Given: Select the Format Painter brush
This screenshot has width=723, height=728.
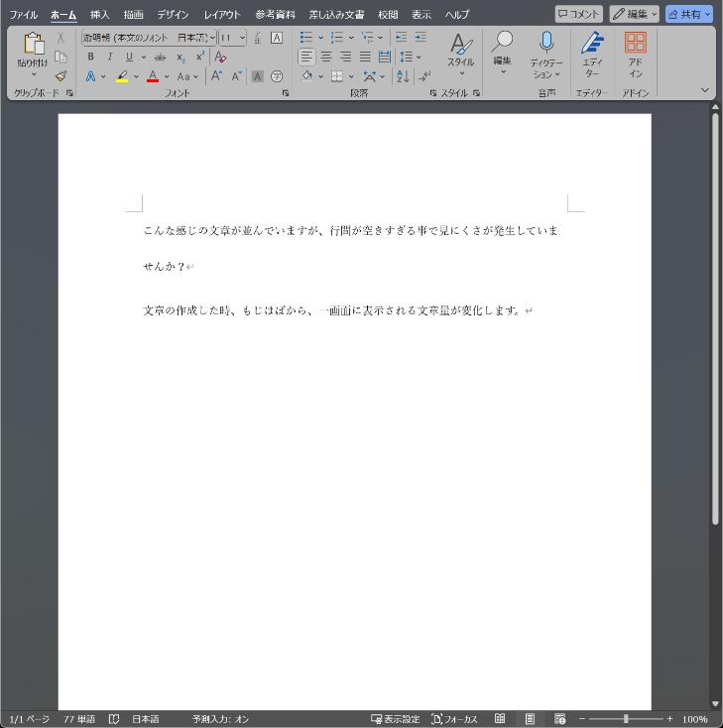Looking at the screenshot, I should (60, 75).
